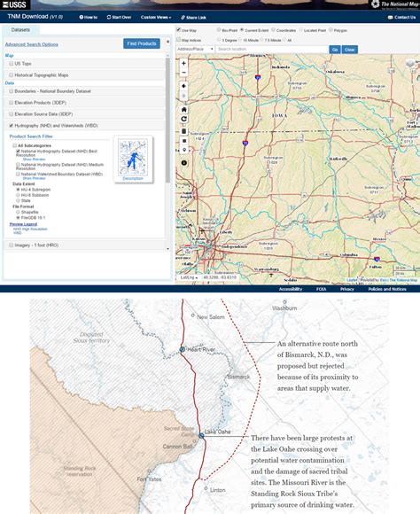Check National Watershed Boundary Dataset (WBD)
Screen dimensions: 420x514
18,174
